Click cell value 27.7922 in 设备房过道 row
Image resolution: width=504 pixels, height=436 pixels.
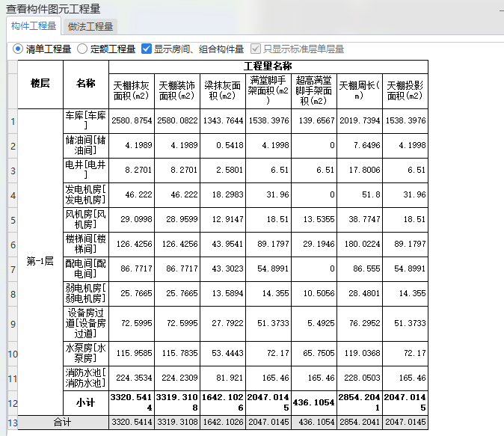[223, 324]
